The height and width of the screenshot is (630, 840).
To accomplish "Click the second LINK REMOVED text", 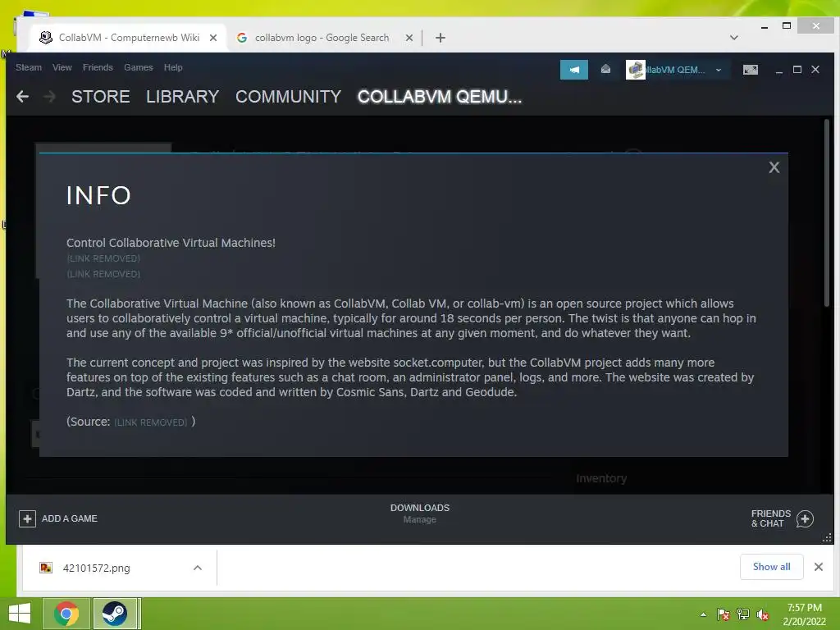I will coord(103,274).
